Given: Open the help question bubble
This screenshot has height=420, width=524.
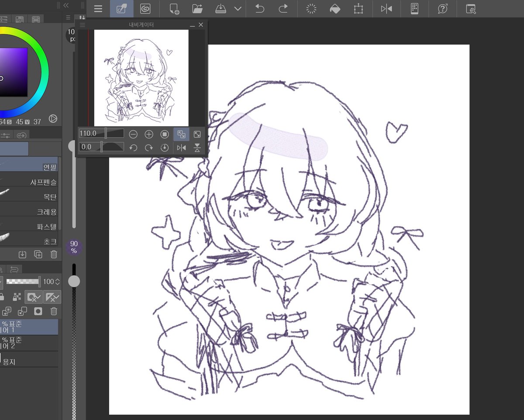Looking at the screenshot, I should tap(442, 9).
